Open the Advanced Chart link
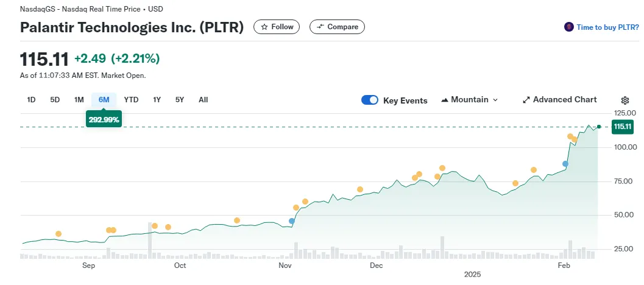 [560, 100]
